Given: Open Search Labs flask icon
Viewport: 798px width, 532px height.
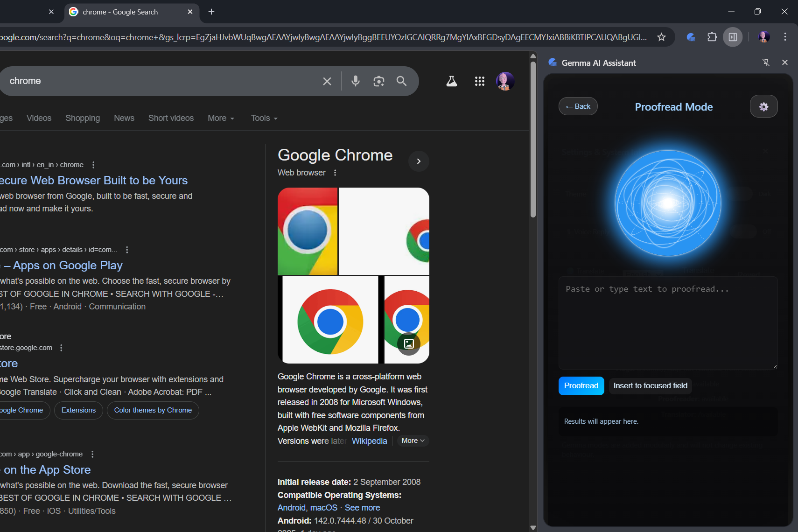Looking at the screenshot, I should point(452,81).
